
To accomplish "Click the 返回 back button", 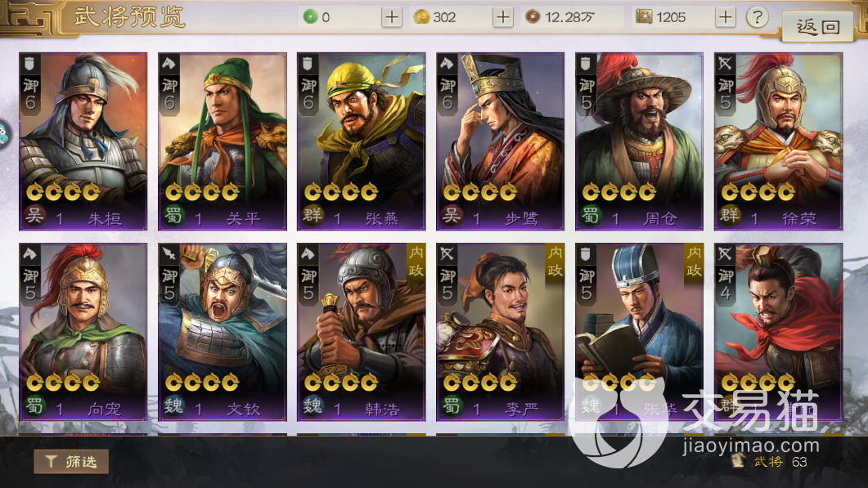I will point(817,26).
